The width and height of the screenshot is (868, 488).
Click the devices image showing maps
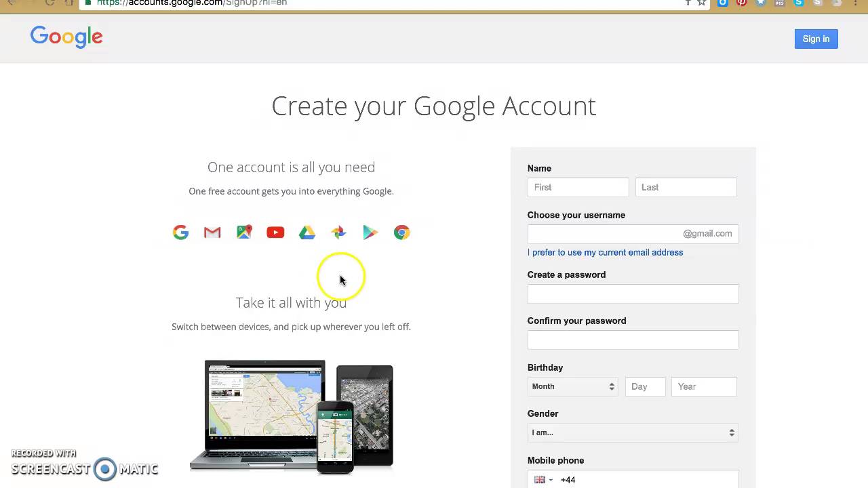(x=292, y=416)
